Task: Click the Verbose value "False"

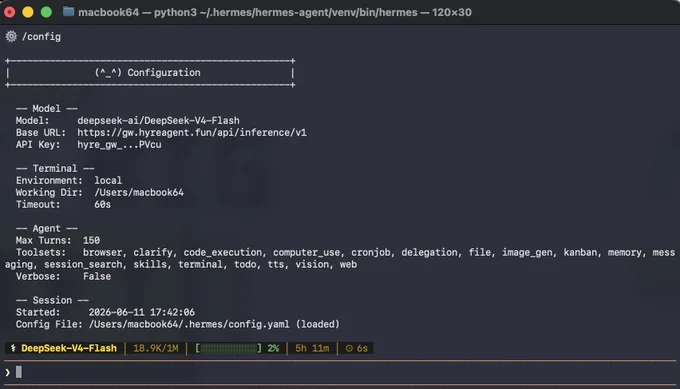Action: 97,276
